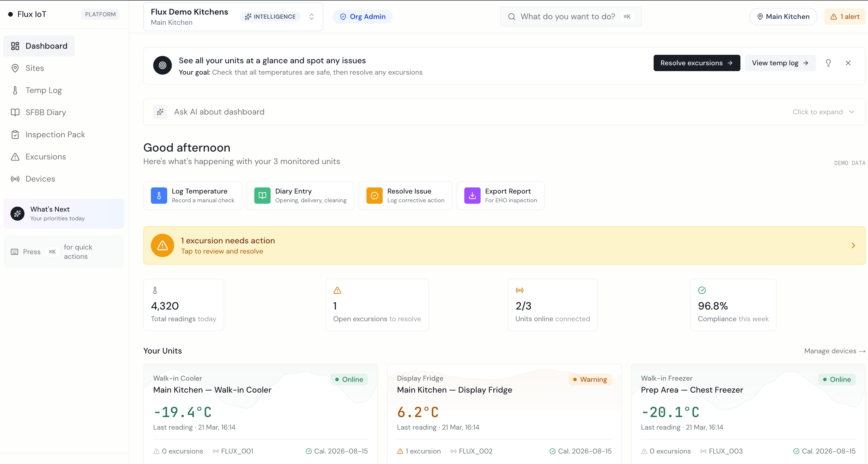Open the Inspection Pack page
This screenshot has width=868, height=464.
[x=55, y=134]
